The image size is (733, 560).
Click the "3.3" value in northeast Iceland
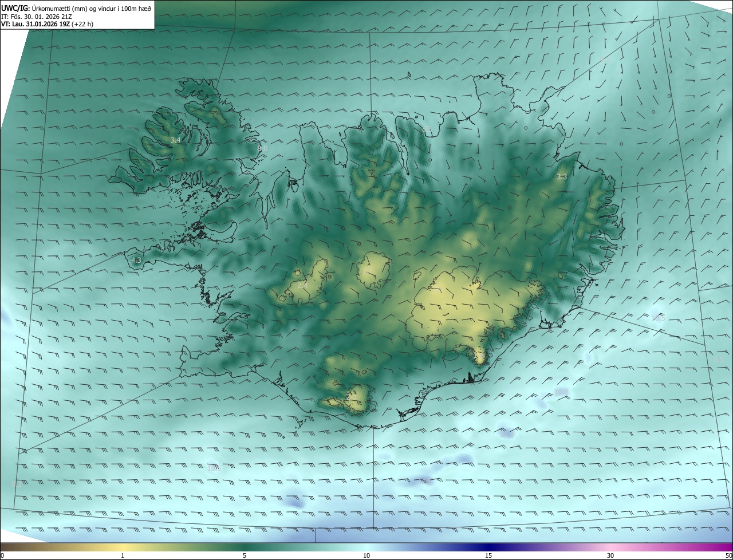562,176
